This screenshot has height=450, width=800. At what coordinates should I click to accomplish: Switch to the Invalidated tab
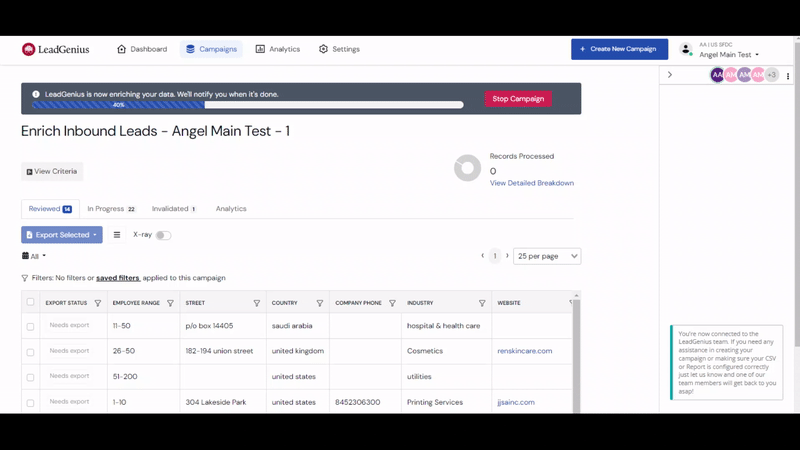coord(174,209)
